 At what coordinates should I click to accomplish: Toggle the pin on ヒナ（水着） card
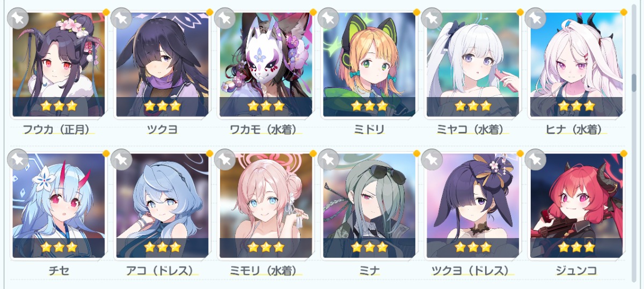tap(536, 18)
